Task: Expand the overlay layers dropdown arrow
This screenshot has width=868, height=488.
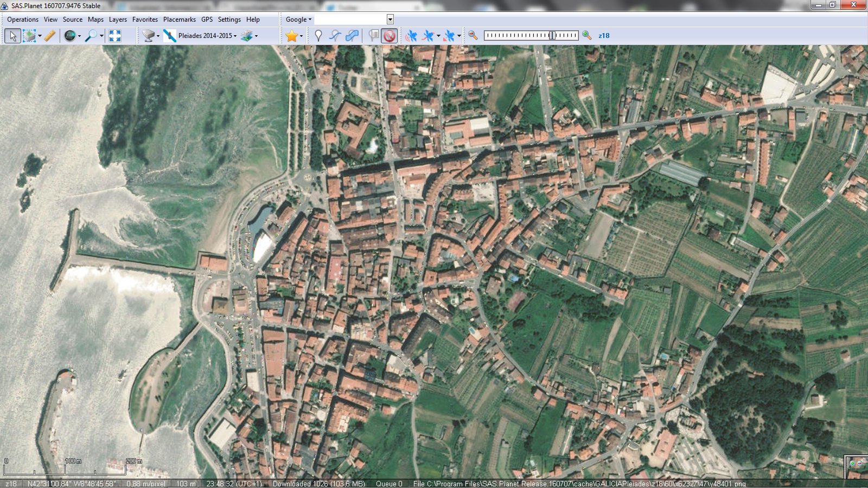Action: (x=257, y=36)
